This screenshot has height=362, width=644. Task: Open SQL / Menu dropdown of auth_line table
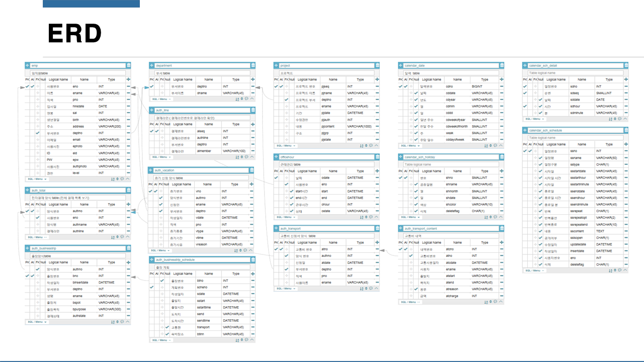(x=162, y=157)
